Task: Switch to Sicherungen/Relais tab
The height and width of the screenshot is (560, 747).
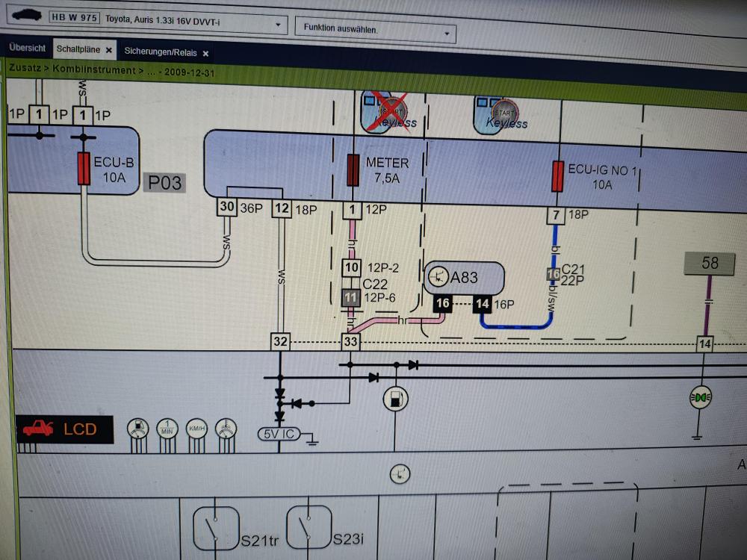Action: pos(161,52)
